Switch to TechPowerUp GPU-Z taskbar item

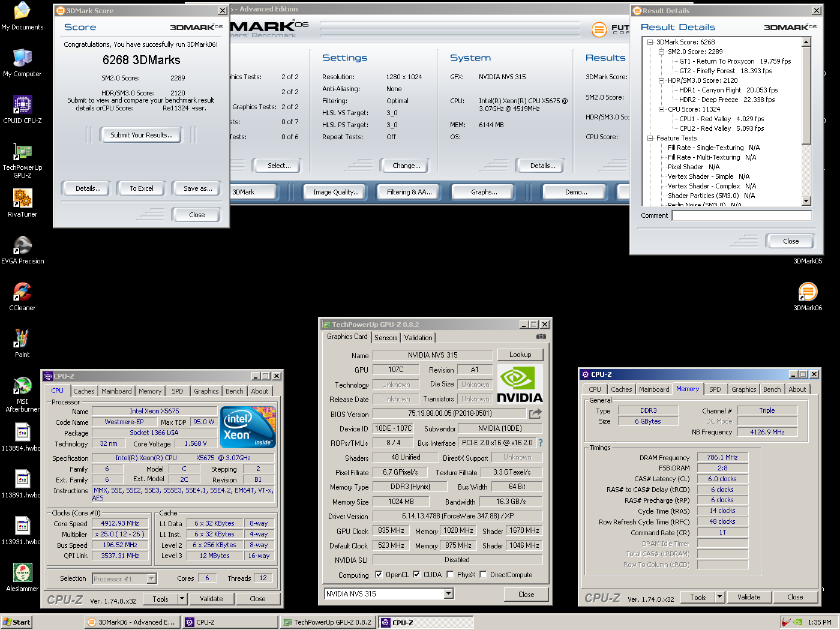coord(328,622)
